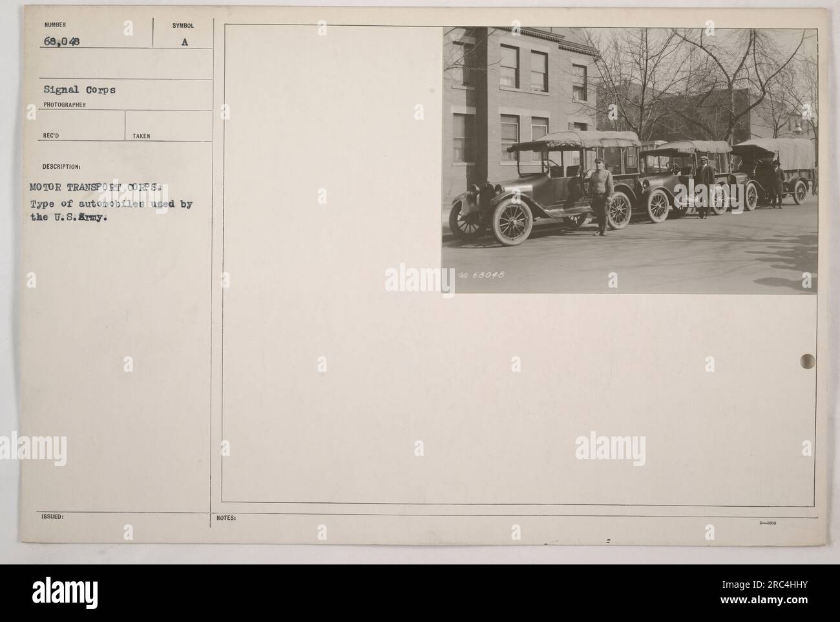Click the "ISSUED:" label
This screenshot has width=840, height=622.
52,517
